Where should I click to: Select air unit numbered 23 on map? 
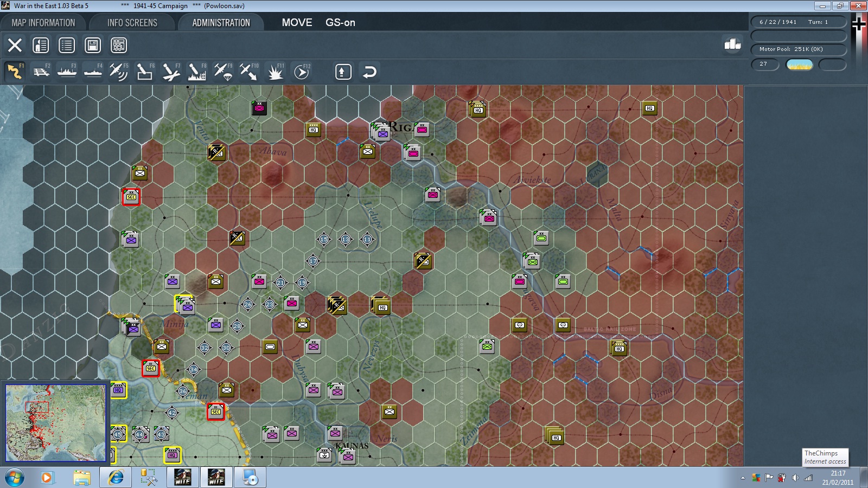point(270,304)
